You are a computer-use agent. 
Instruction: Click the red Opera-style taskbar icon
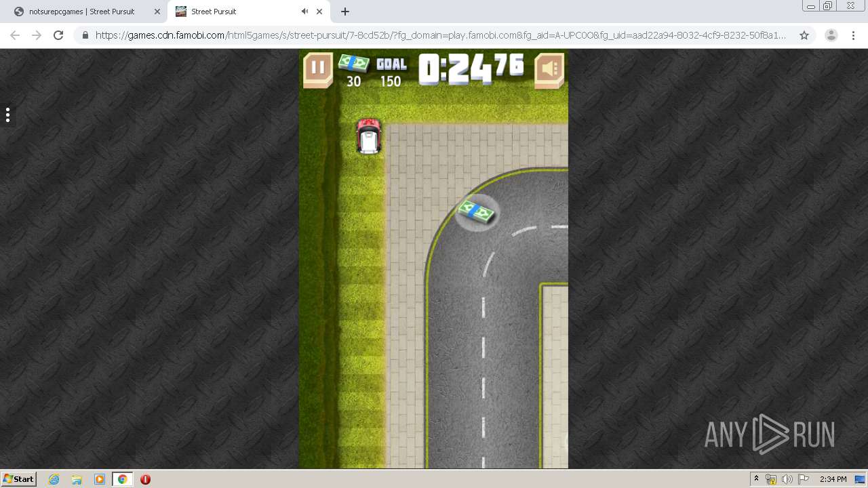click(x=145, y=479)
